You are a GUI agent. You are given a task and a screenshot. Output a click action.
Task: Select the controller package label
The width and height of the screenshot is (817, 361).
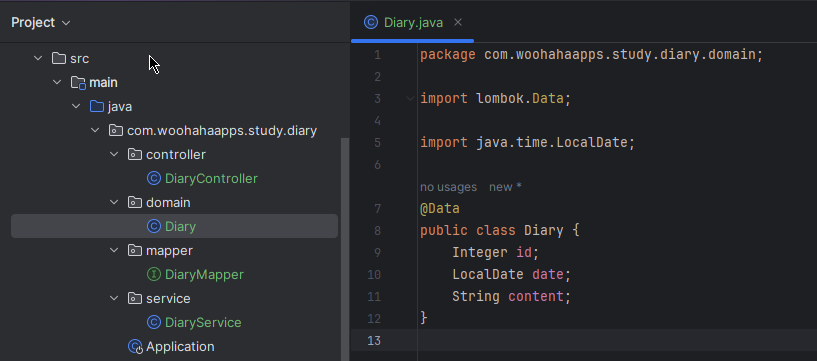click(176, 155)
